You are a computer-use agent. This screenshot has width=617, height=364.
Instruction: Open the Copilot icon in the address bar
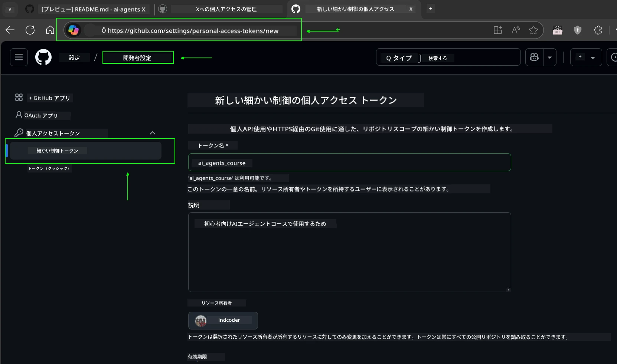pos(74,30)
